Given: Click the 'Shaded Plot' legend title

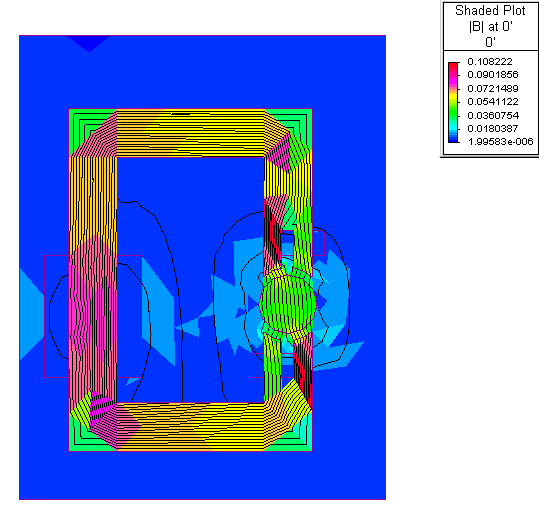Looking at the screenshot, I should point(490,11).
